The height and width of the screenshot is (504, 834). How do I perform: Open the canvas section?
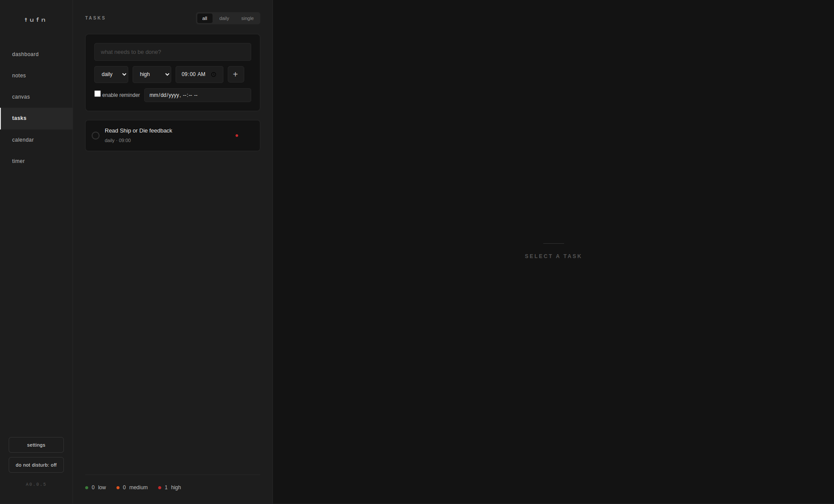pyautogui.click(x=21, y=97)
